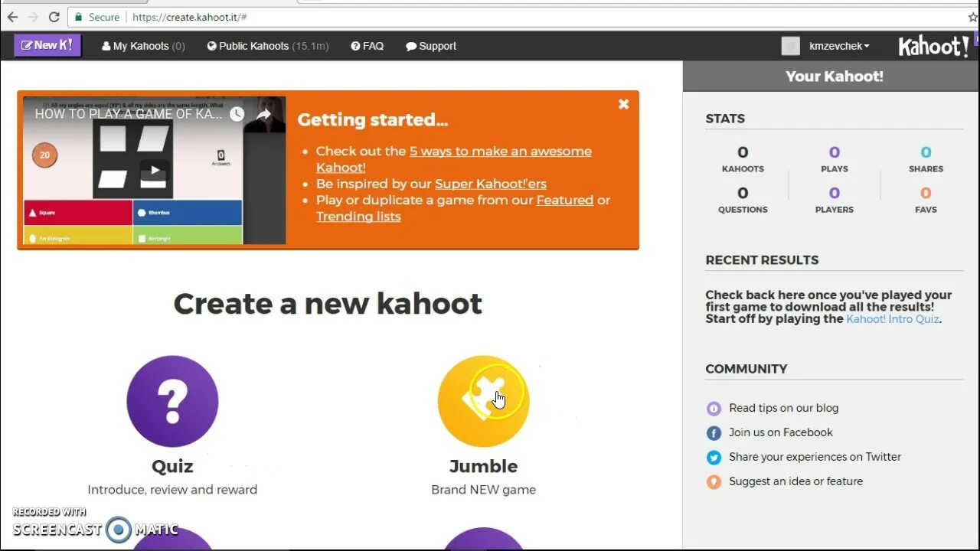
Task: Reload the page
Action: click(54, 17)
